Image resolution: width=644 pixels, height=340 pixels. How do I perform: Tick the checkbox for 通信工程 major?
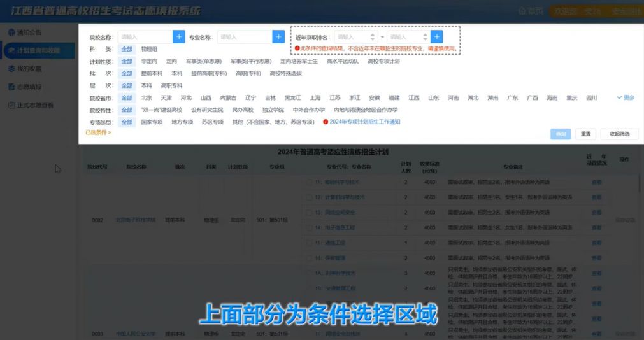309,243
